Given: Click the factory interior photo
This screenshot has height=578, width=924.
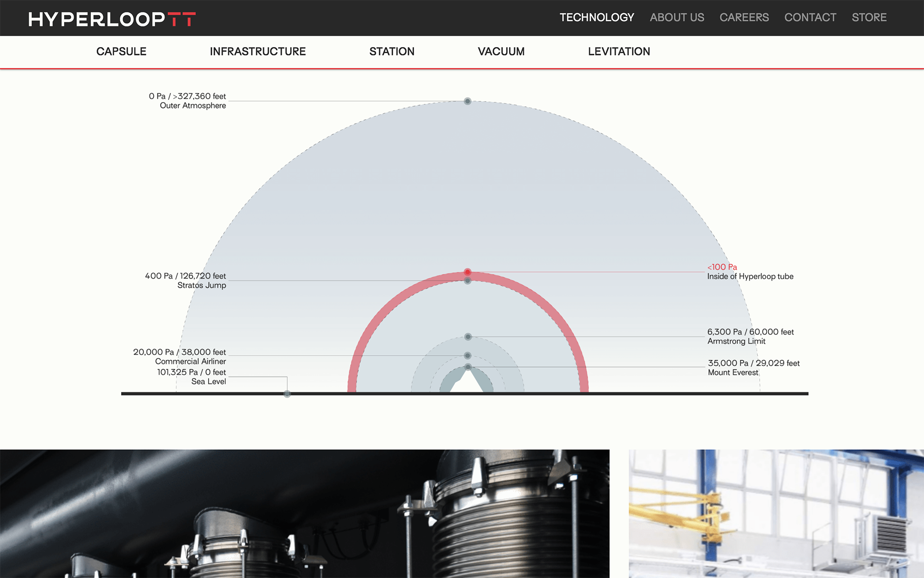Looking at the screenshot, I should pyautogui.click(x=776, y=514).
